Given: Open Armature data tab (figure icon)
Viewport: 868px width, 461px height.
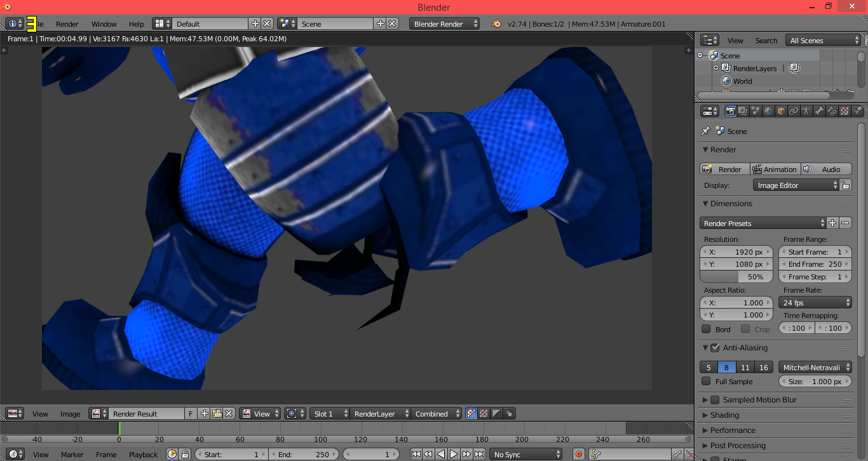Looking at the screenshot, I should [806, 111].
